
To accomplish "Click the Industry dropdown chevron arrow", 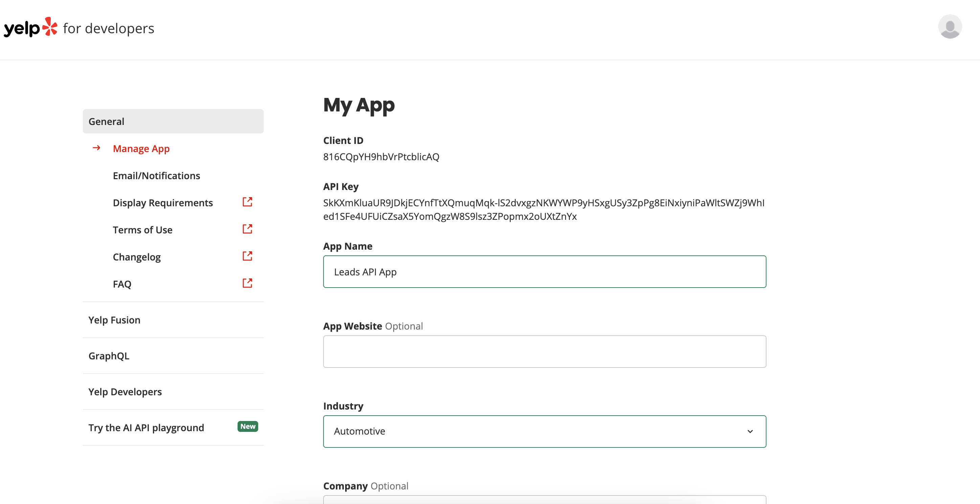I will [750, 431].
